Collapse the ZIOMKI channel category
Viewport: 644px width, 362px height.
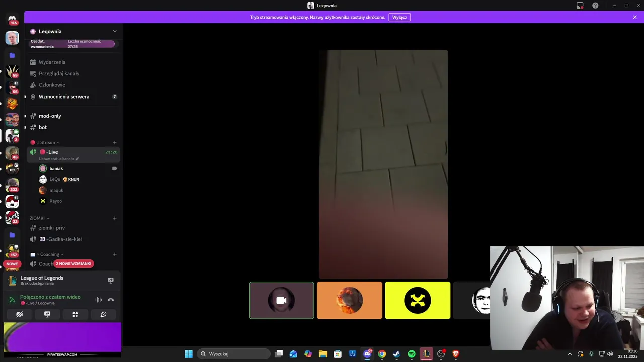pyautogui.click(x=39, y=218)
